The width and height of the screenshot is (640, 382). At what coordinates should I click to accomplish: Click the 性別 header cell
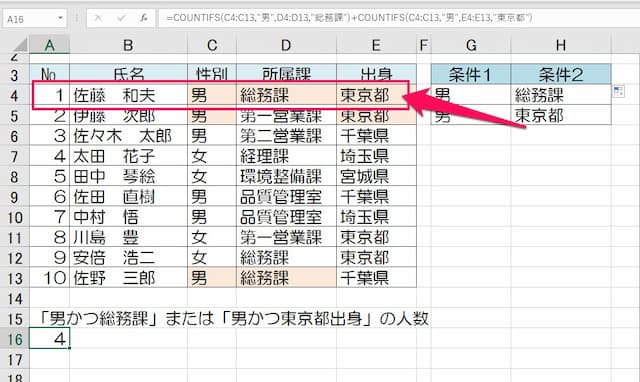click(212, 74)
